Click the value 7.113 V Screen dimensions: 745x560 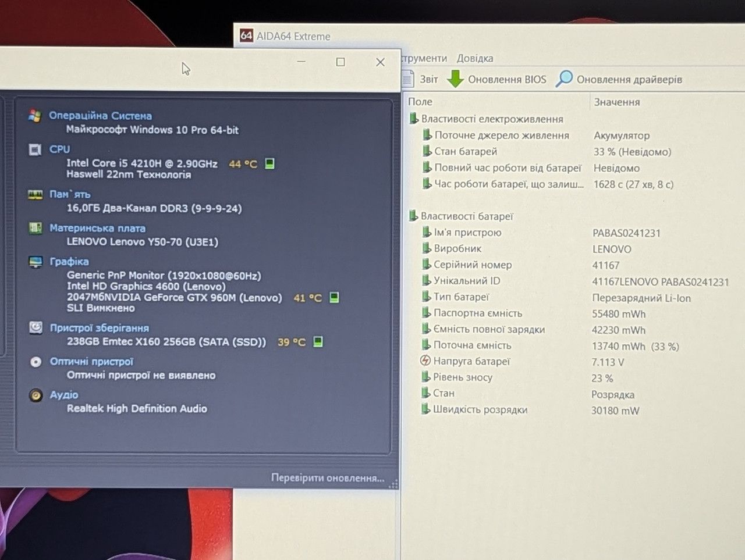point(608,362)
